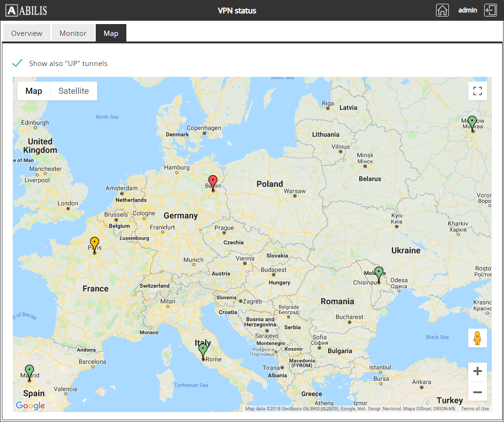504x422 pixels.
Task: Open the Overview tab
Action: point(27,33)
